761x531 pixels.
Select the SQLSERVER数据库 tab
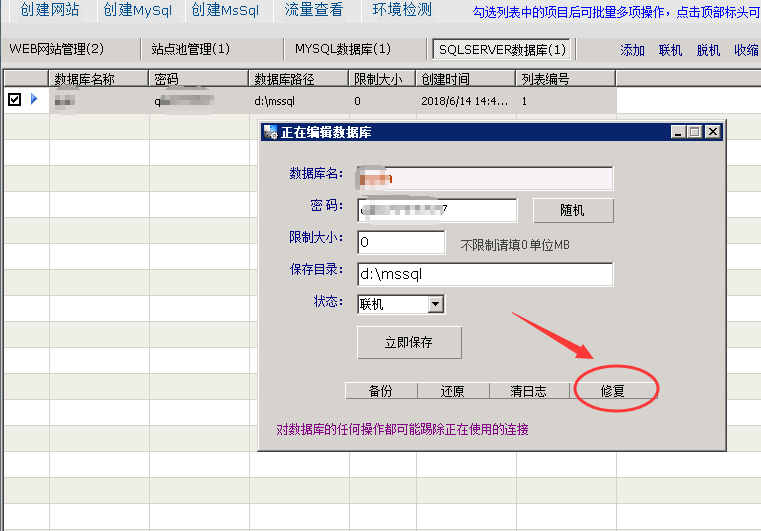(502, 49)
